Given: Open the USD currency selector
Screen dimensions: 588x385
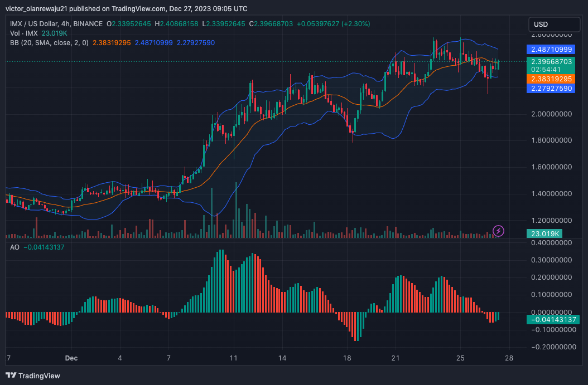Looking at the screenshot, I should coord(554,25).
